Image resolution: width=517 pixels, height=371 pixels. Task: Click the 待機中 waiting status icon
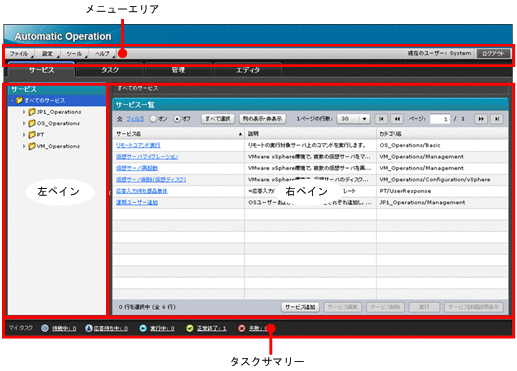[x=45, y=328]
